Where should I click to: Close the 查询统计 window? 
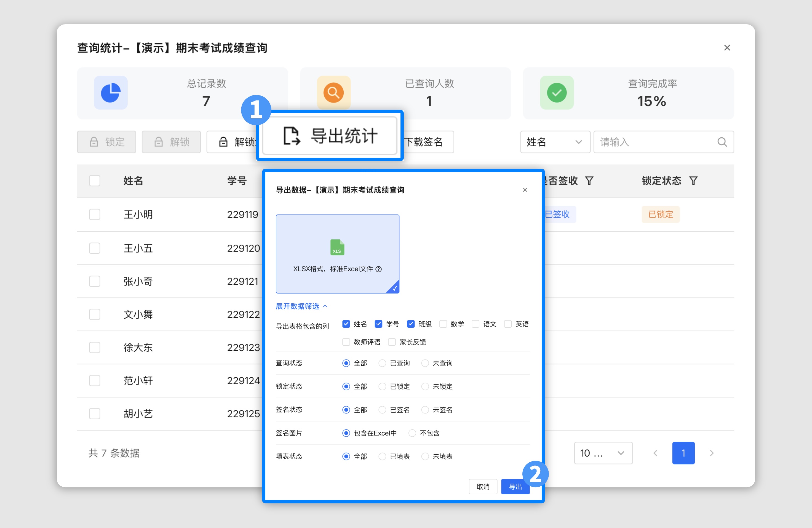tap(727, 48)
